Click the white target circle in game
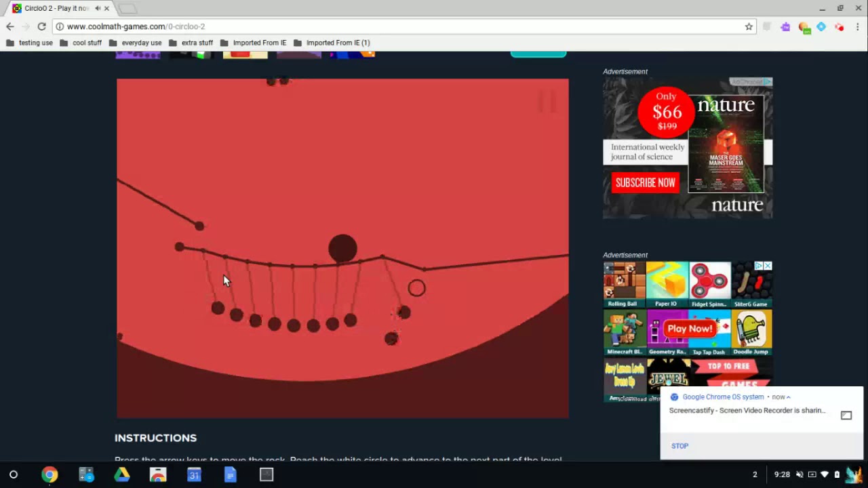868x488 pixels. 416,288
